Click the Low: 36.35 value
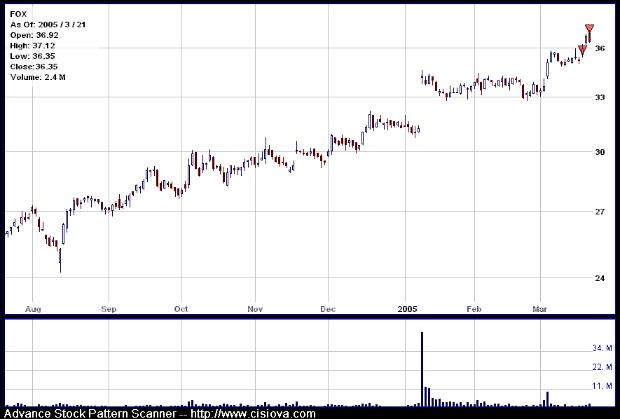Viewport: 620px width, 419px height. [32, 56]
